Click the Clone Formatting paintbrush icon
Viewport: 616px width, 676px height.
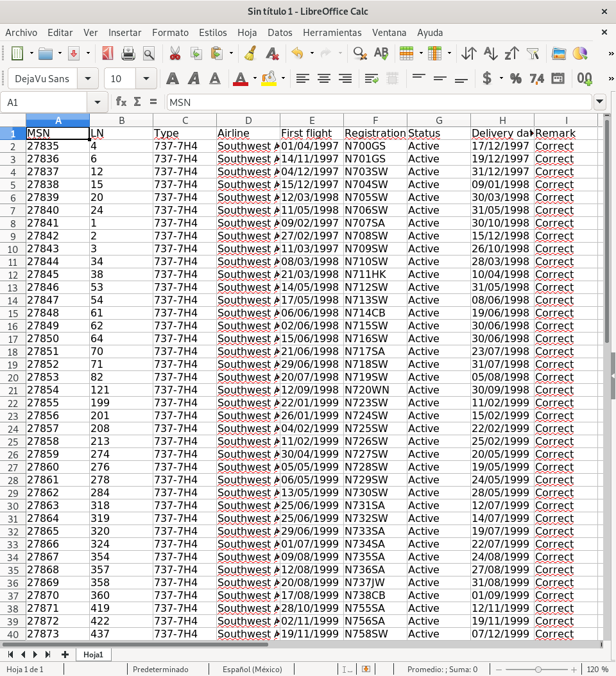coord(251,54)
